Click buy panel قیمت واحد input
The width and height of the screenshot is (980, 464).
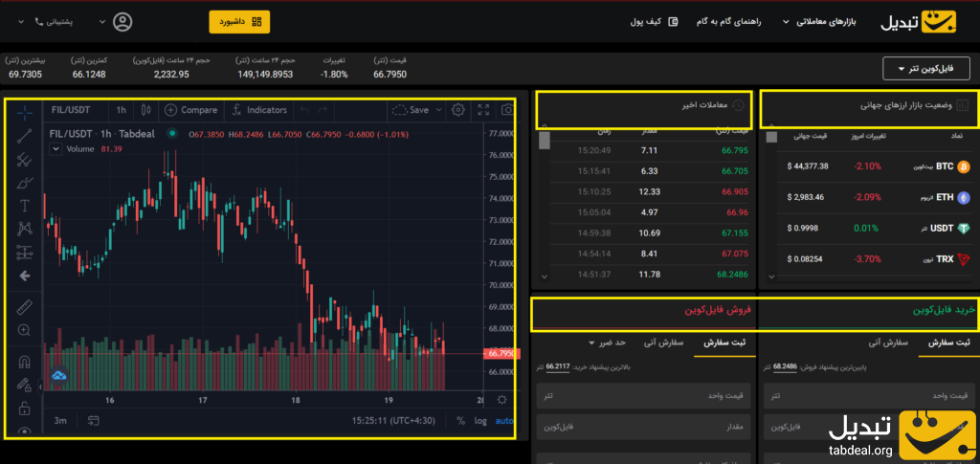point(869,397)
